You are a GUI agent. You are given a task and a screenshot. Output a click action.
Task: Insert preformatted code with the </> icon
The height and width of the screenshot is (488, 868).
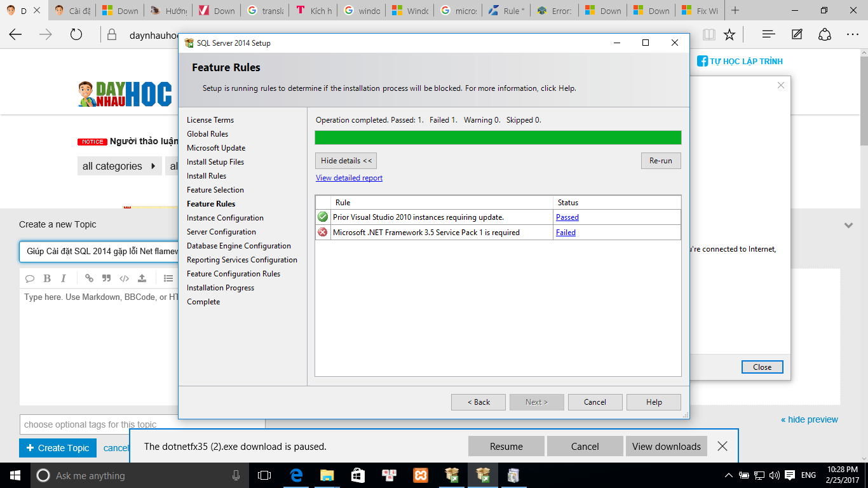(x=124, y=278)
